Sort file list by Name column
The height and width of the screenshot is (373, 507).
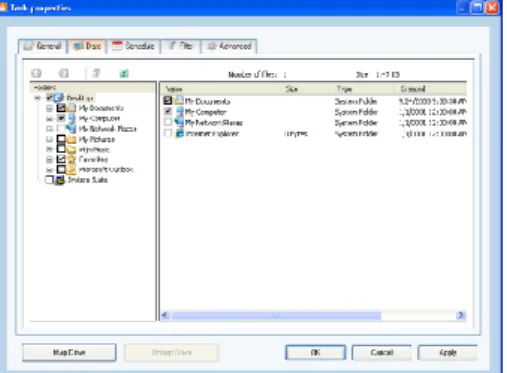pos(220,89)
